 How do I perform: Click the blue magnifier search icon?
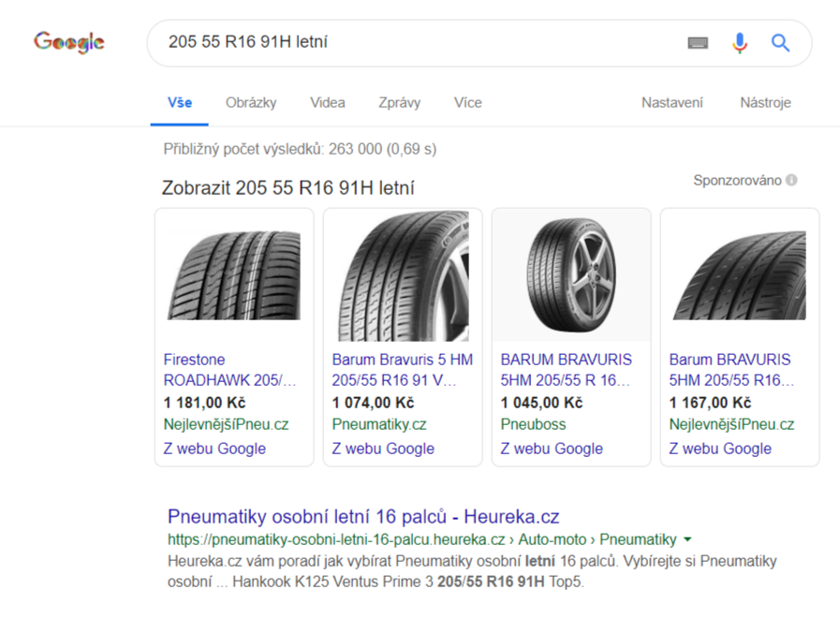[780, 42]
